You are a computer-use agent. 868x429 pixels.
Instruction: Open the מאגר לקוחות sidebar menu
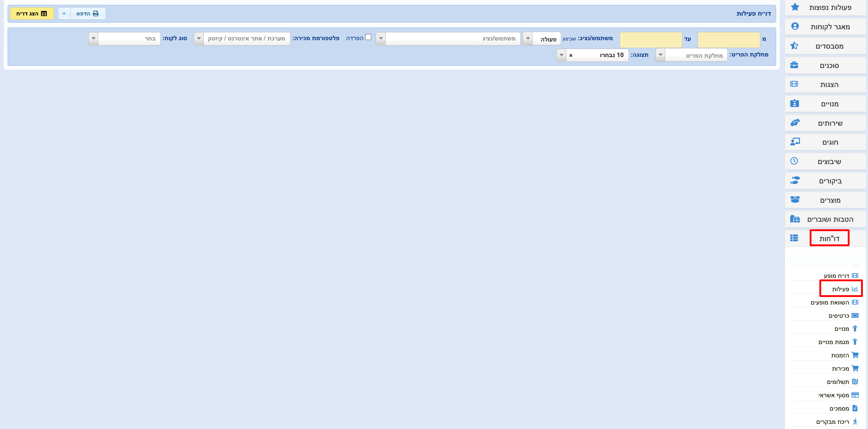826,26
